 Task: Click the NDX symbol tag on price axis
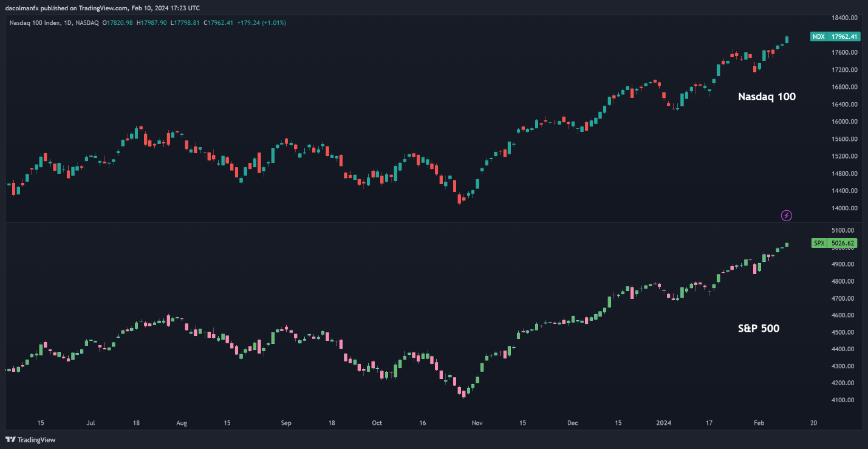coord(819,36)
